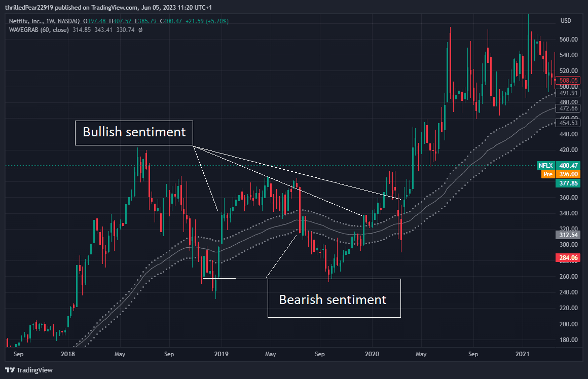Click the WAVEGRAB (60, close) indicator legend
Screen dimensions: 588x379
(x=39, y=30)
